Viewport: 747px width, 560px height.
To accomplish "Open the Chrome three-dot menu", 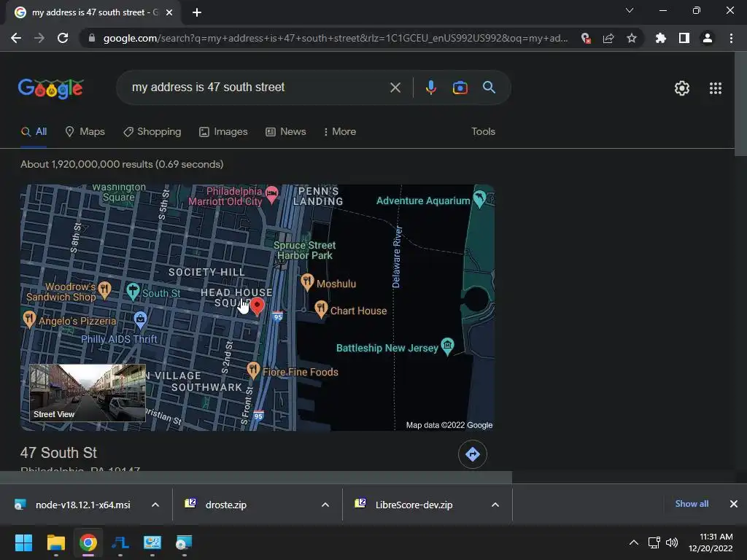I will (731, 38).
